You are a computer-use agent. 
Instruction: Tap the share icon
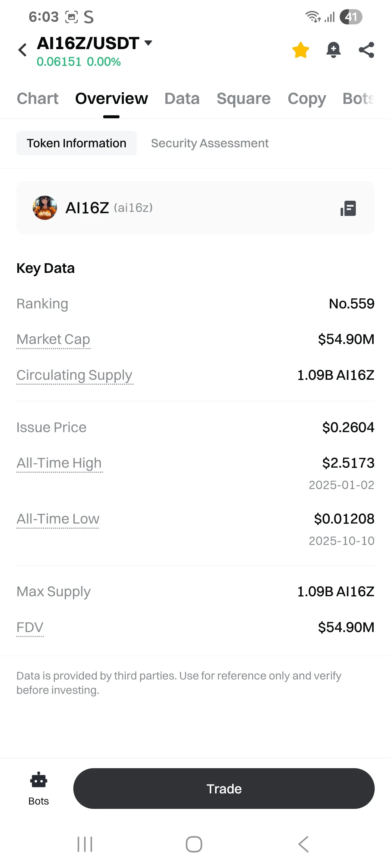pos(366,50)
